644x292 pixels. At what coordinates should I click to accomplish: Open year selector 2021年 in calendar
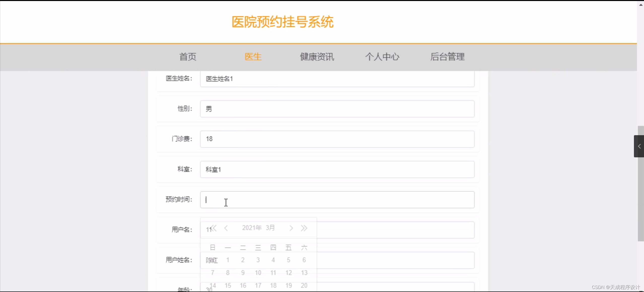point(252,228)
